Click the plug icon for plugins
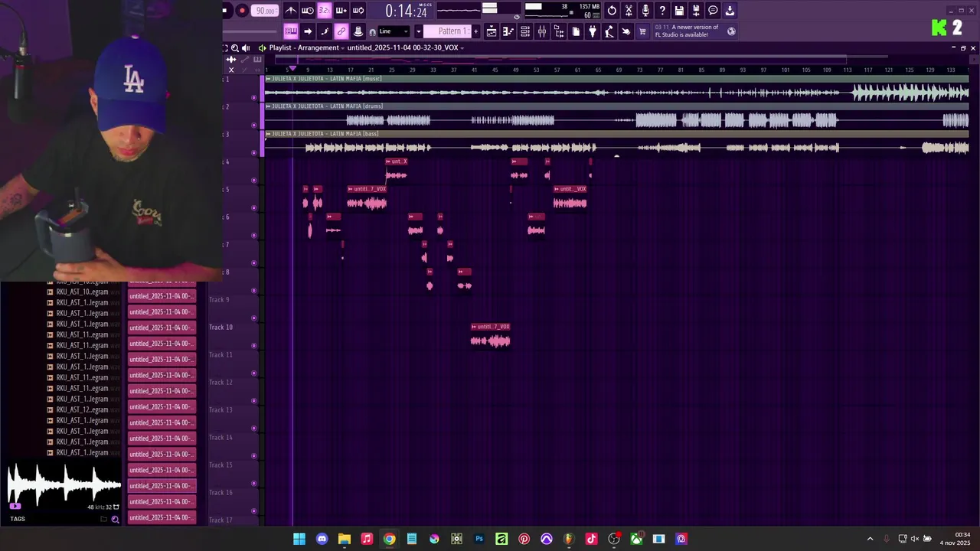 pyautogui.click(x=592, y=31)
